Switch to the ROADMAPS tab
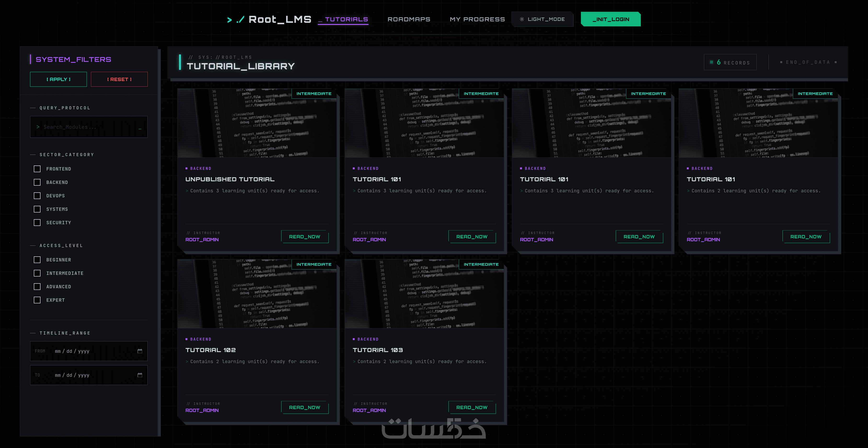This screenshot has height=448, width=868. click(x=409, y=19)
